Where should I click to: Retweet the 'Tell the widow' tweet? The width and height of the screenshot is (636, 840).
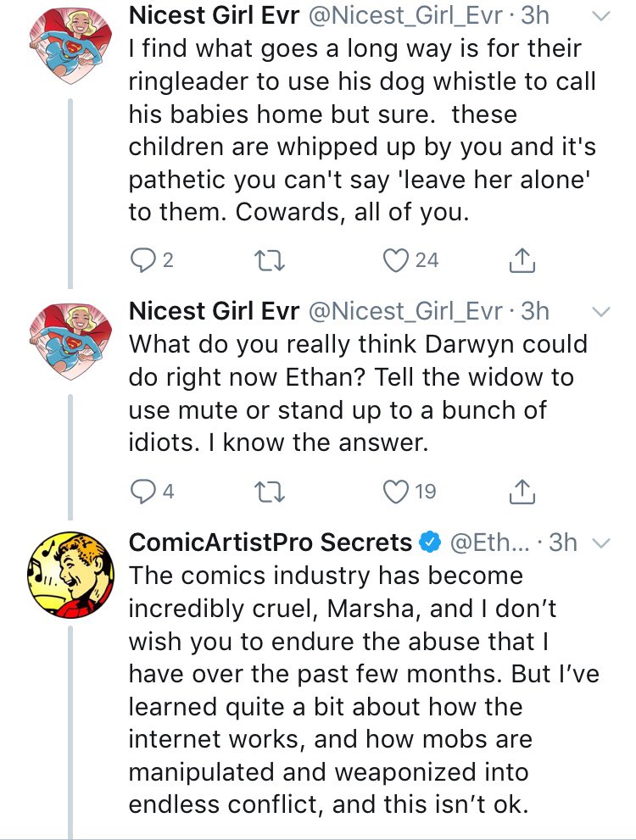(269, 490)
